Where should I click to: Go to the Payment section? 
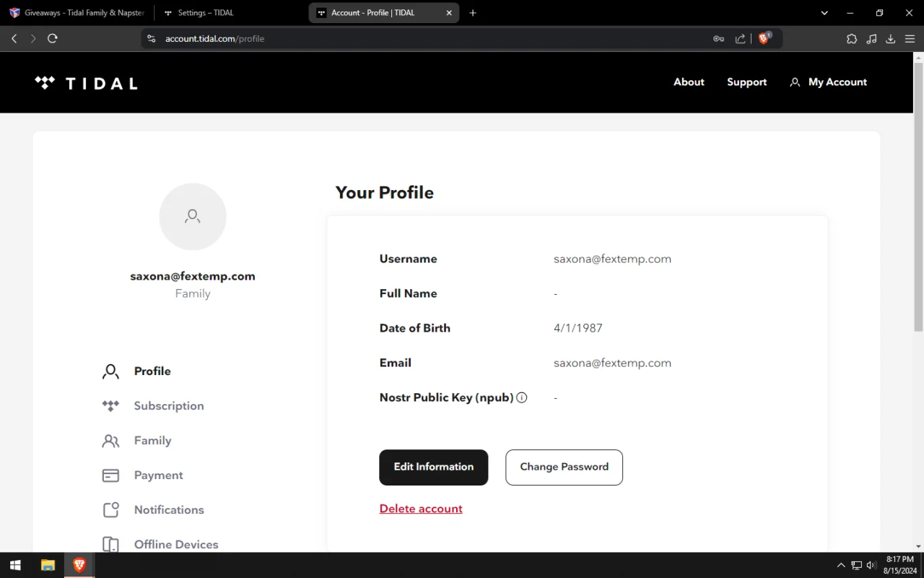point(159,475)
